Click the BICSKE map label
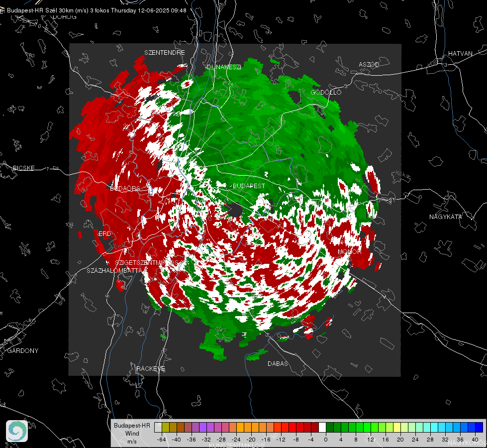 point(23,168)
